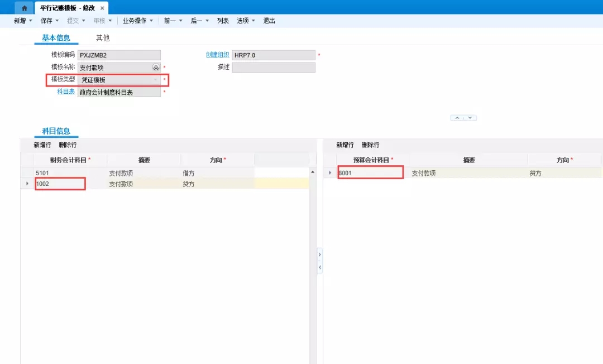Click the 科目表 field 政府会计制度科目表
Screen dimensions: 603x364
pyautogui.click(x=119, y=92)
